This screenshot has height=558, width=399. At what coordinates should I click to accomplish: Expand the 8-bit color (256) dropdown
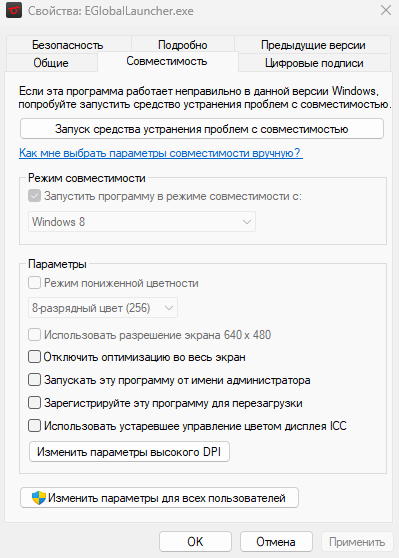pos(103,308)
